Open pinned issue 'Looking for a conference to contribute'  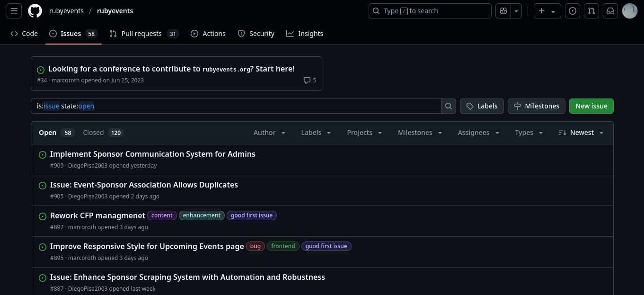pos(171,69)
